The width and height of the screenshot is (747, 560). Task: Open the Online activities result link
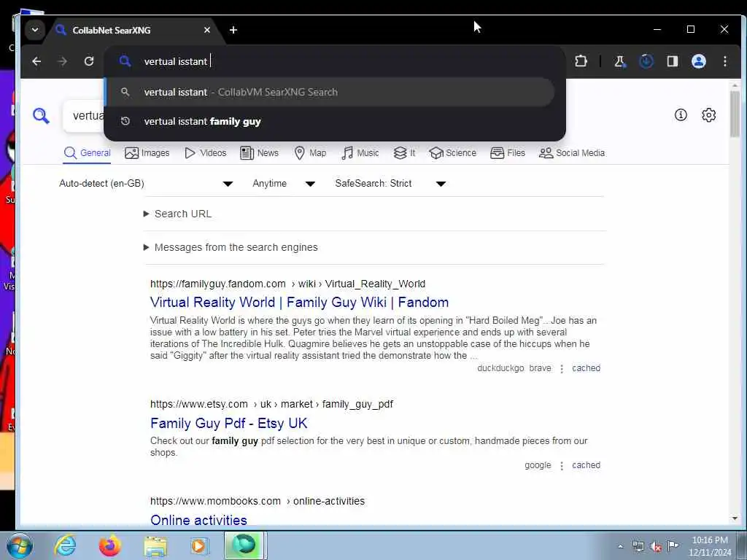pyautogui.click(x=198, y=520)
